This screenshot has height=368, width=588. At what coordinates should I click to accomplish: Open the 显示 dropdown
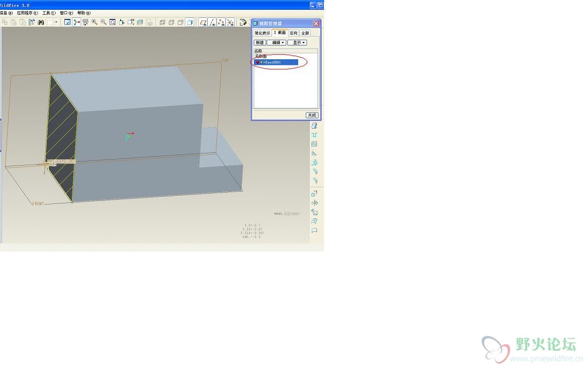tap(298, 43)
